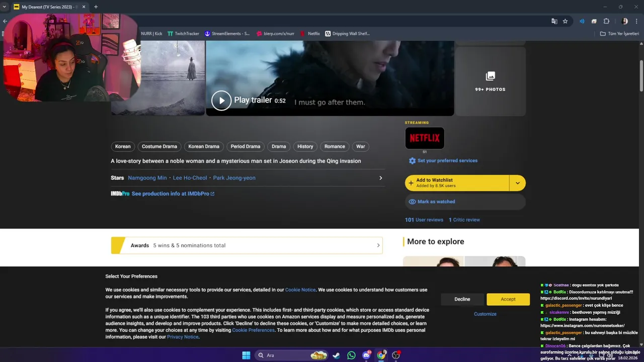This screenshot has width=644, height=362.
Task: Click the page vertical scrollbar thumb
Action: (641, 75)
